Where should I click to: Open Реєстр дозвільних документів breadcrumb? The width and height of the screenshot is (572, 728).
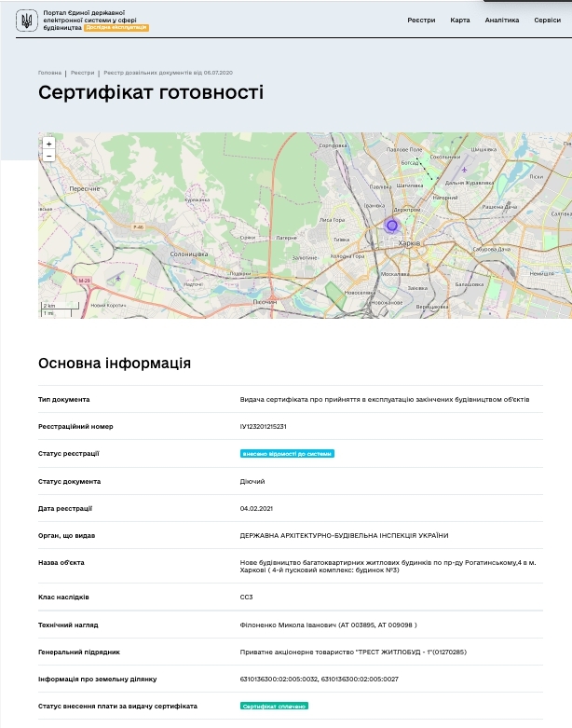pos(168,73)
